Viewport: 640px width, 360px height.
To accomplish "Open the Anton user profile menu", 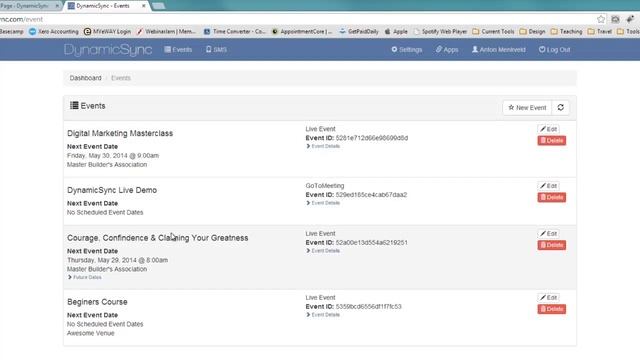I will 499,49.
